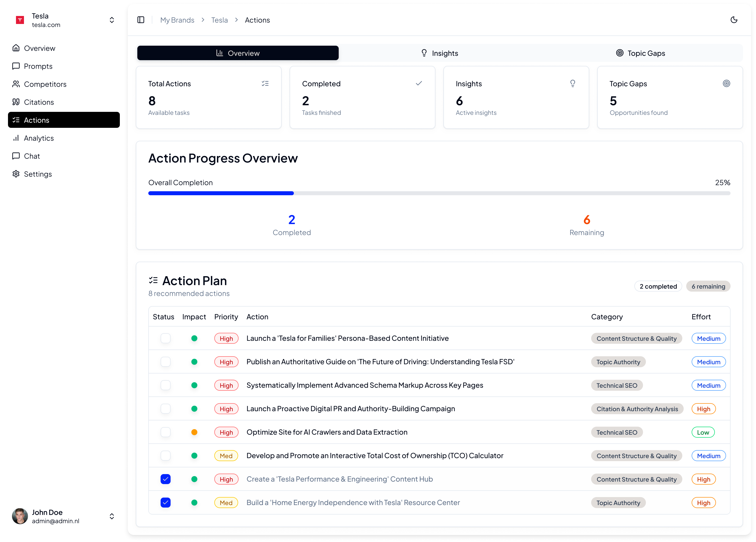
Task: Check the 'Tesla for Families' action checkbox
Action: point(165,338)
